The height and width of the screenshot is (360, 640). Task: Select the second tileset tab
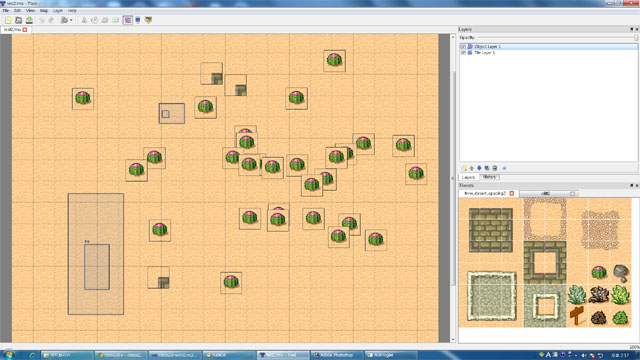(x=549, y=193)
